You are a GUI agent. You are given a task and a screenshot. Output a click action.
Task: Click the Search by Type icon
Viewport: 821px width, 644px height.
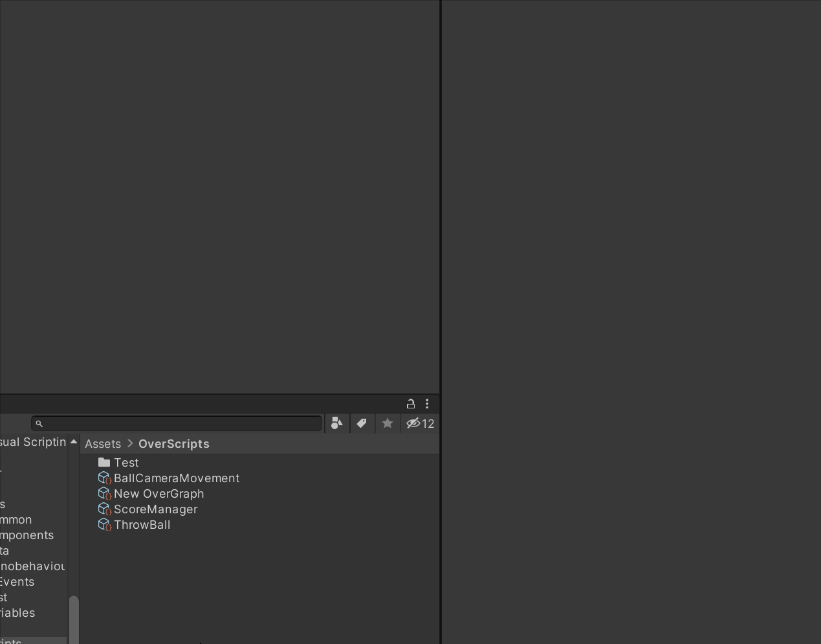click(336, 423)
